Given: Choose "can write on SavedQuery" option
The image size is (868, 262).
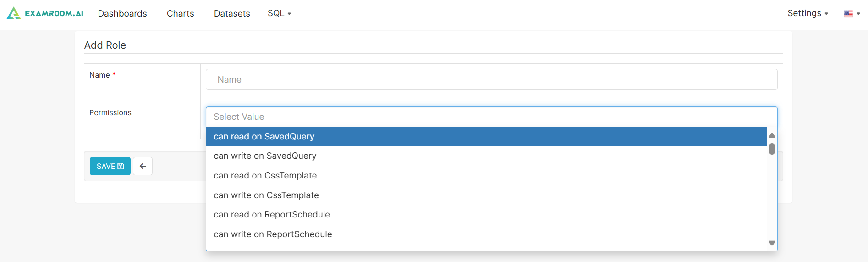Looking at the screenshot, I should [265, 156].
